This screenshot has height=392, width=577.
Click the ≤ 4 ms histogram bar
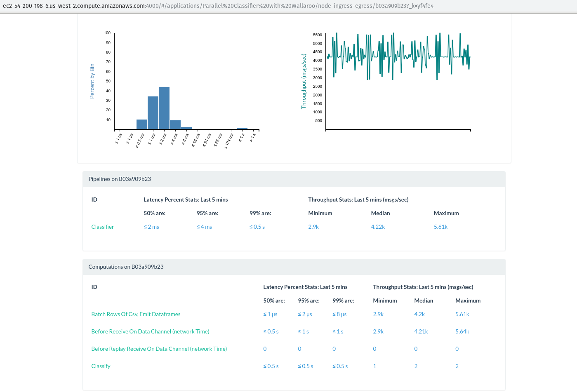(x=175, y=125)
